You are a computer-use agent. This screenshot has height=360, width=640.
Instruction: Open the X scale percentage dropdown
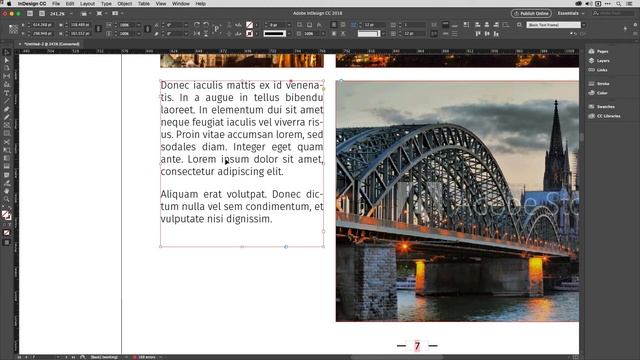pos(139,25)
